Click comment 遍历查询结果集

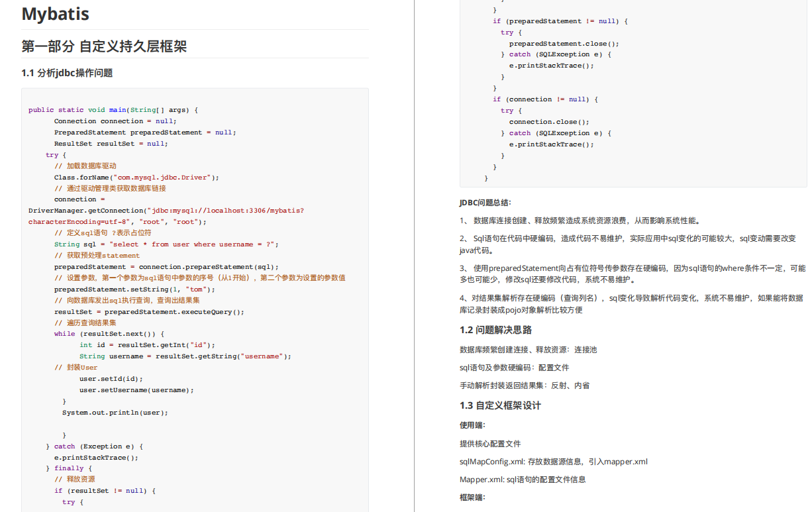click(85, 323)
